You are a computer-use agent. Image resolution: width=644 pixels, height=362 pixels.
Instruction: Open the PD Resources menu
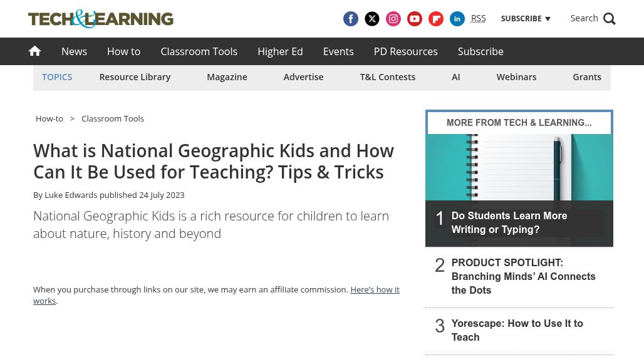406,51
